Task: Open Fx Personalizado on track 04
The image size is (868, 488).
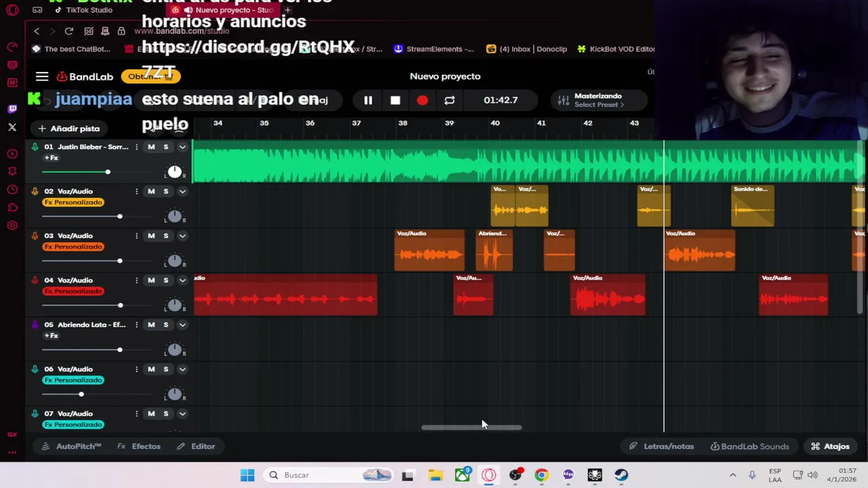Action: click(x=73, y=291)
